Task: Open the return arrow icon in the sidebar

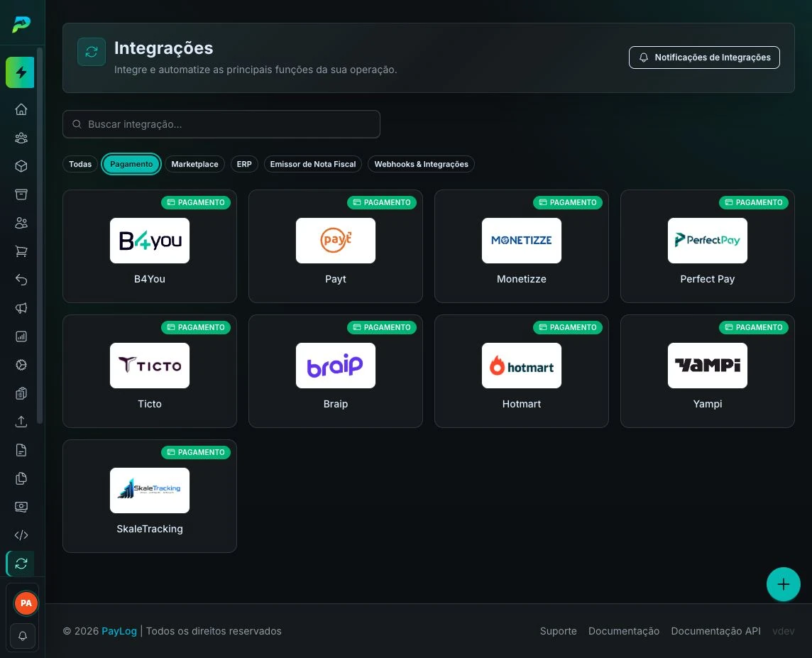Action: 21,280
